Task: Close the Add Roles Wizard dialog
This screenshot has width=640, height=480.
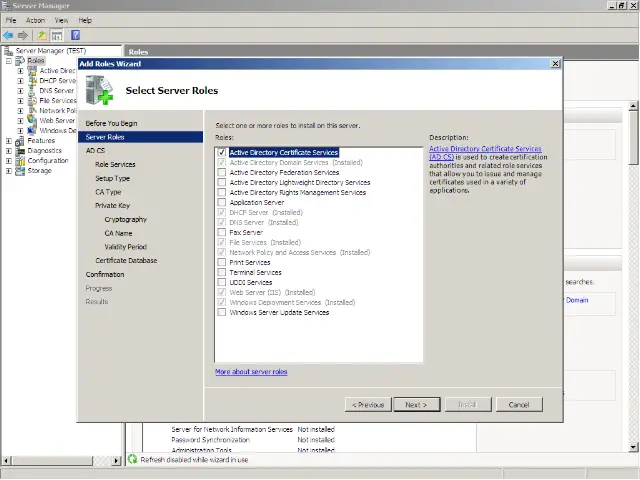Action: (556, 64)
